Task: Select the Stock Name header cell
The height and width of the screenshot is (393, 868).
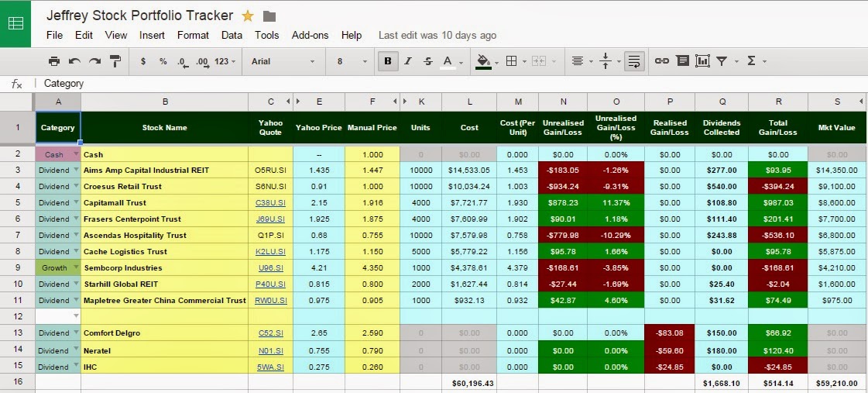Action: pyautogui.click(x=164, y=127)
